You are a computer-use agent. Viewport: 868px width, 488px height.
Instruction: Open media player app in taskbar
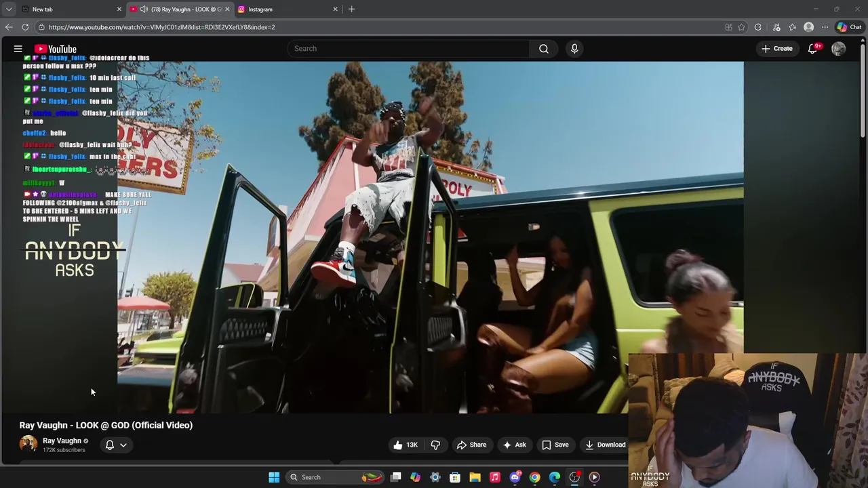coord(594,477)
